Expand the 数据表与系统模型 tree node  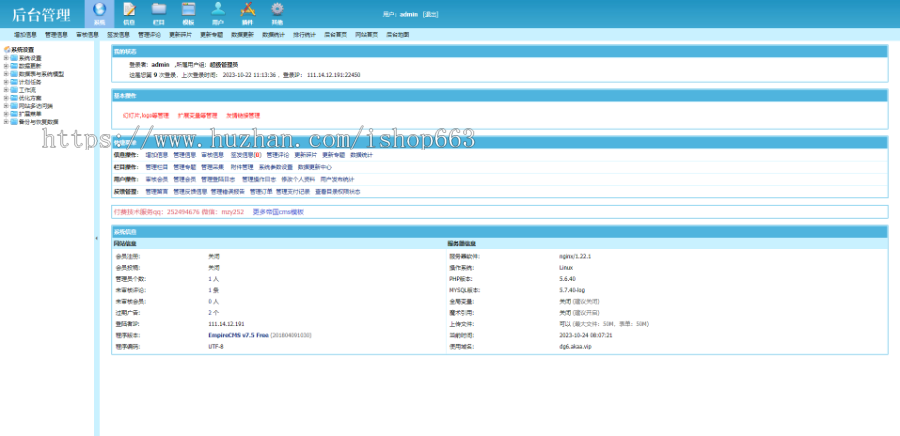pyautogui.click(x=6, y=74)
